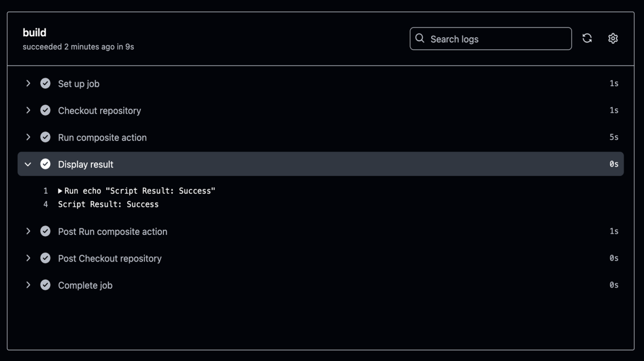Viewport: 644px width, 361px height.
Task: Select the Complete job label
Action: click(85, 286)
